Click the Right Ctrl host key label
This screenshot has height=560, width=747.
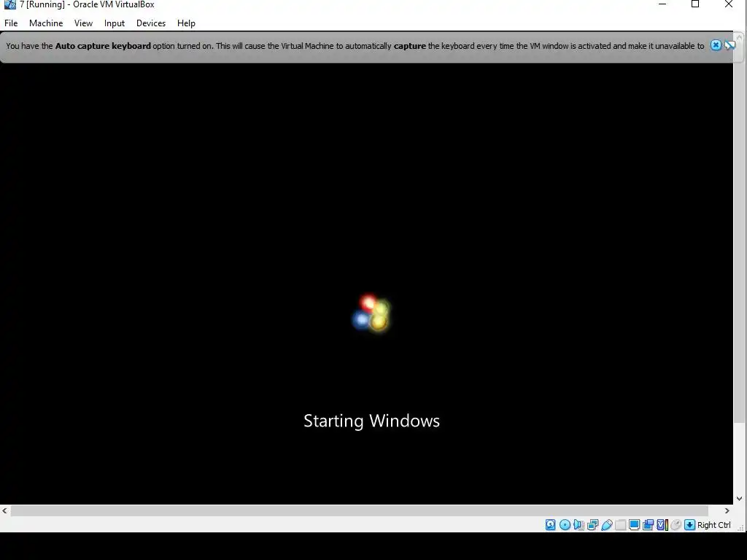point(713,525)
